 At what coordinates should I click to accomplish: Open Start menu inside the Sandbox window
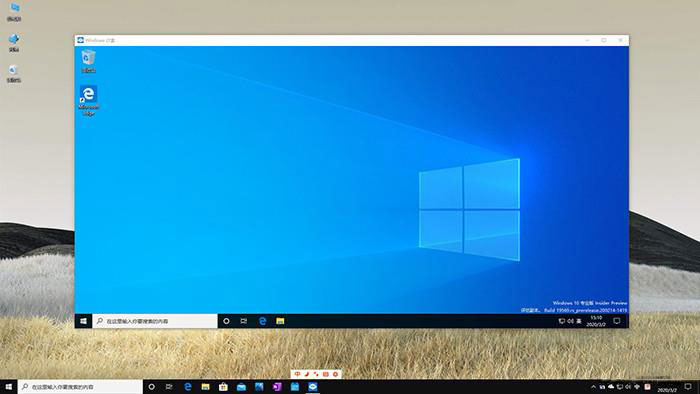(83, 321)
